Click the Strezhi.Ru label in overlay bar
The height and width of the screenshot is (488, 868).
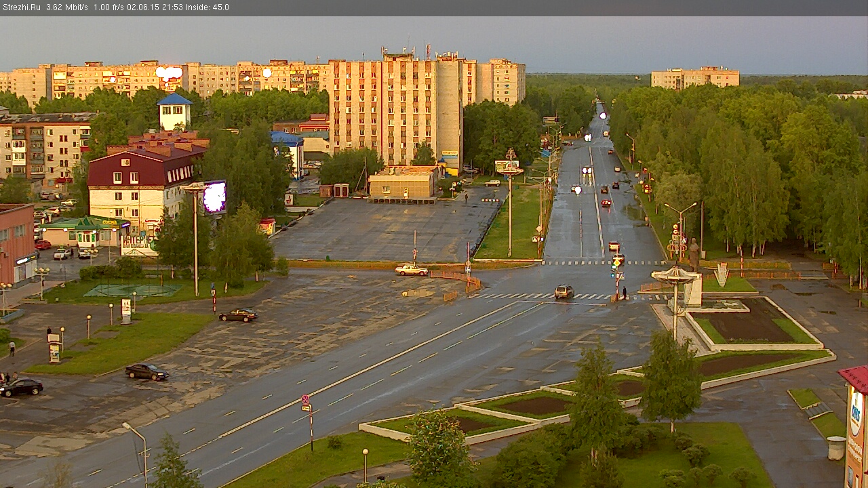pyautogui.click(x=22, y=7)
